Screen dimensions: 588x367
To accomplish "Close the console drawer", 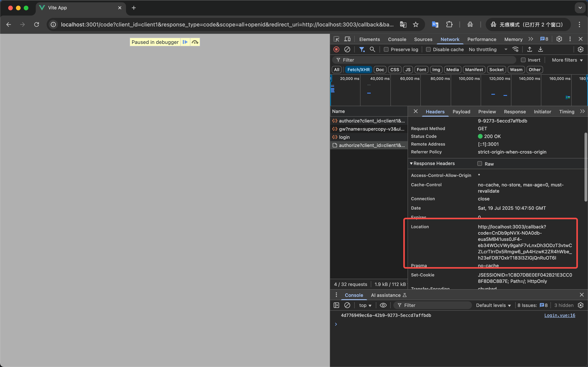I will coord(582,295).
